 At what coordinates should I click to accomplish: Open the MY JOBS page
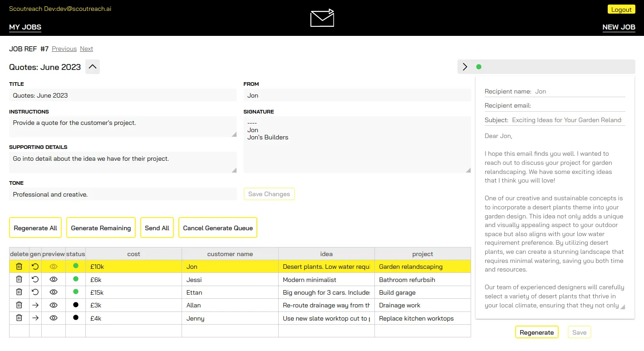pyautogui.click(x=25, y=27)
